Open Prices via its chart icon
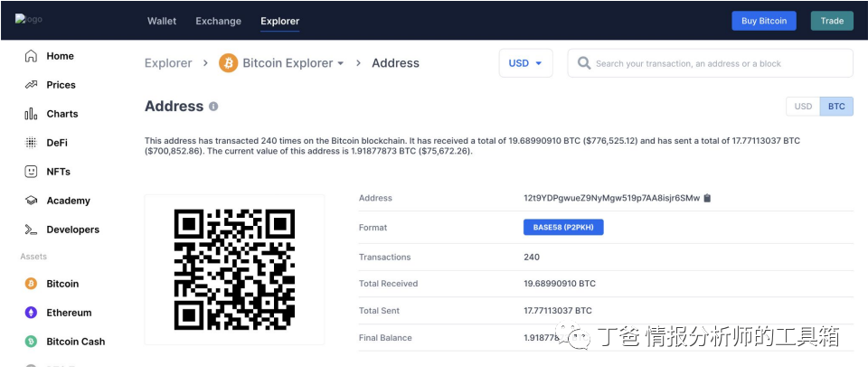 click(x=31, y=85)
